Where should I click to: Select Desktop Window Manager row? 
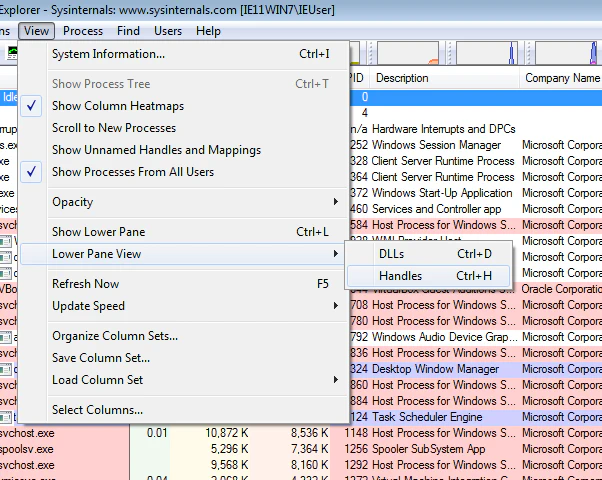coord(476,369)
